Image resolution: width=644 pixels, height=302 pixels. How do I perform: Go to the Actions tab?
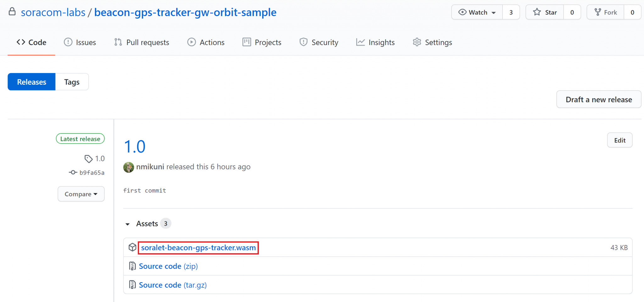[206, 42]
